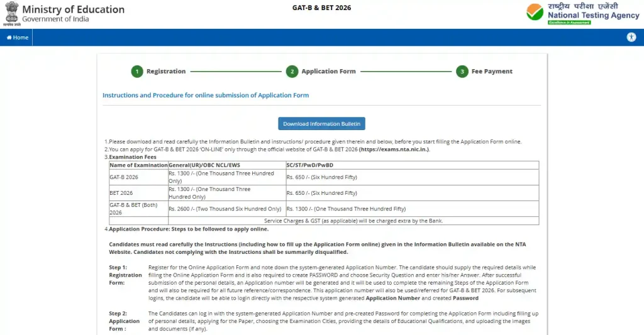Click the Instructions and Procedure section heading
This screenshot has width=644, height=335.
coord(206,96)
